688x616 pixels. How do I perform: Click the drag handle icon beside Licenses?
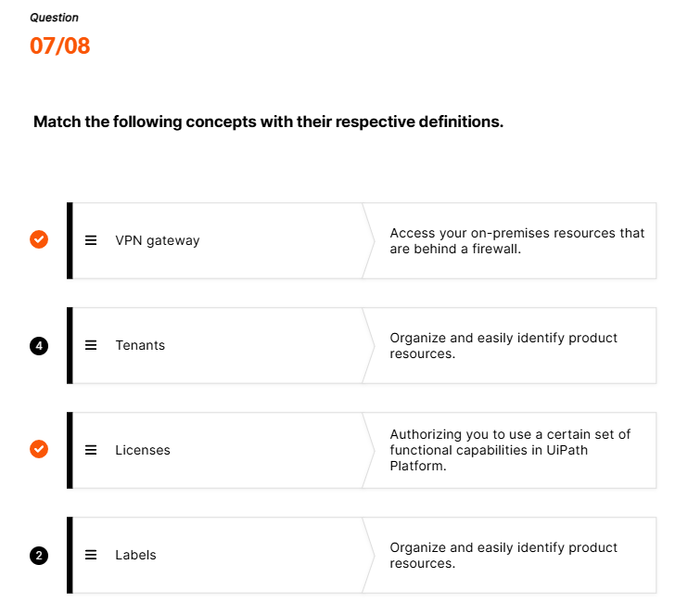91,450
